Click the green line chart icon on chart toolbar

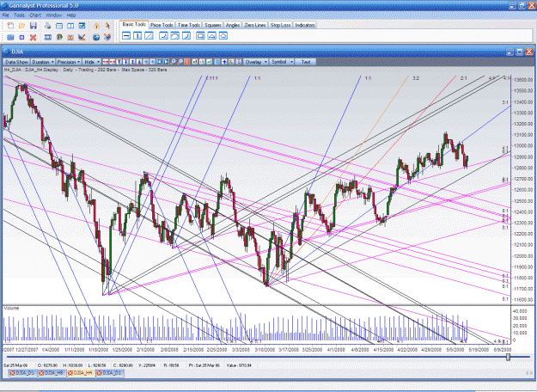coord(209,62)
